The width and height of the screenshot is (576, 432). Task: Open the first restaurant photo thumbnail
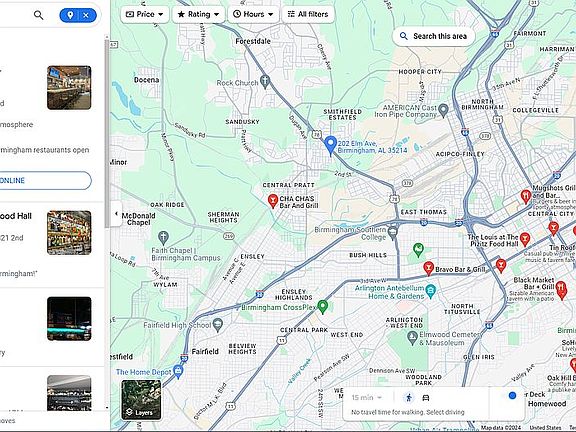click(69, 87)
